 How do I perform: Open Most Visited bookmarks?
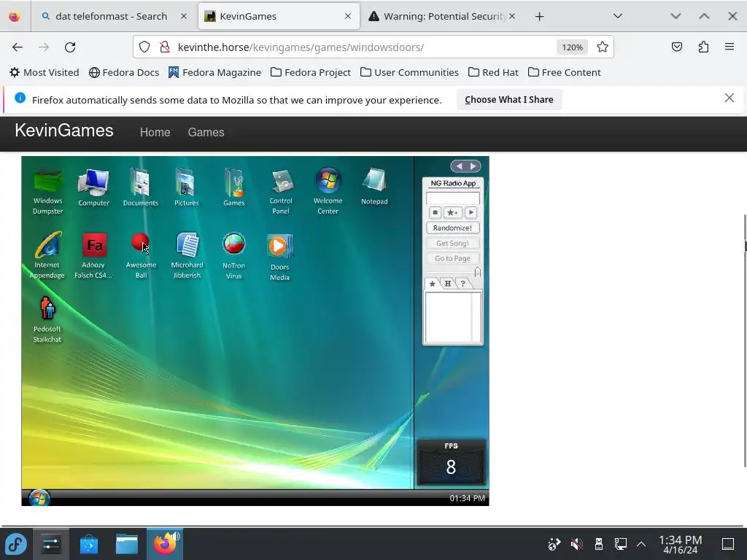click(44, 72)
